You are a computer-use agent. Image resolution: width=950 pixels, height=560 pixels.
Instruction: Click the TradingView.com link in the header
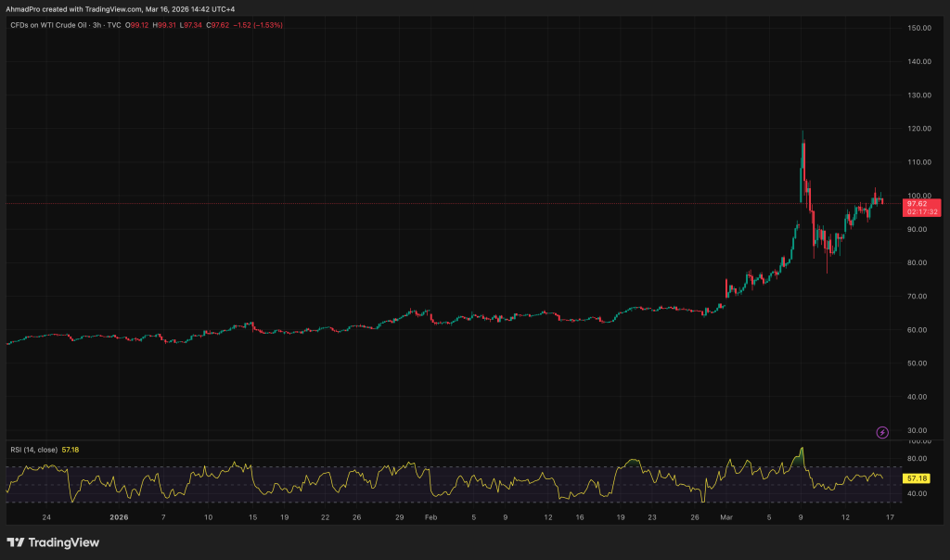click(113, 9)
